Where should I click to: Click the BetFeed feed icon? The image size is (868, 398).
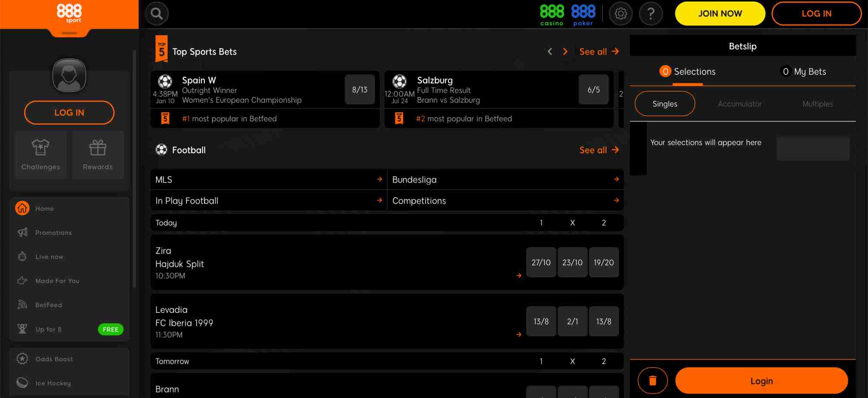click(22, 305)
